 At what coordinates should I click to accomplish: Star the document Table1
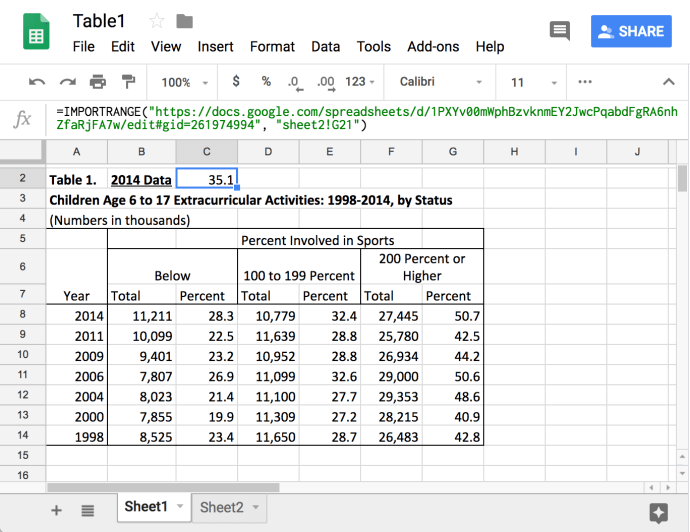pos(157,21)
